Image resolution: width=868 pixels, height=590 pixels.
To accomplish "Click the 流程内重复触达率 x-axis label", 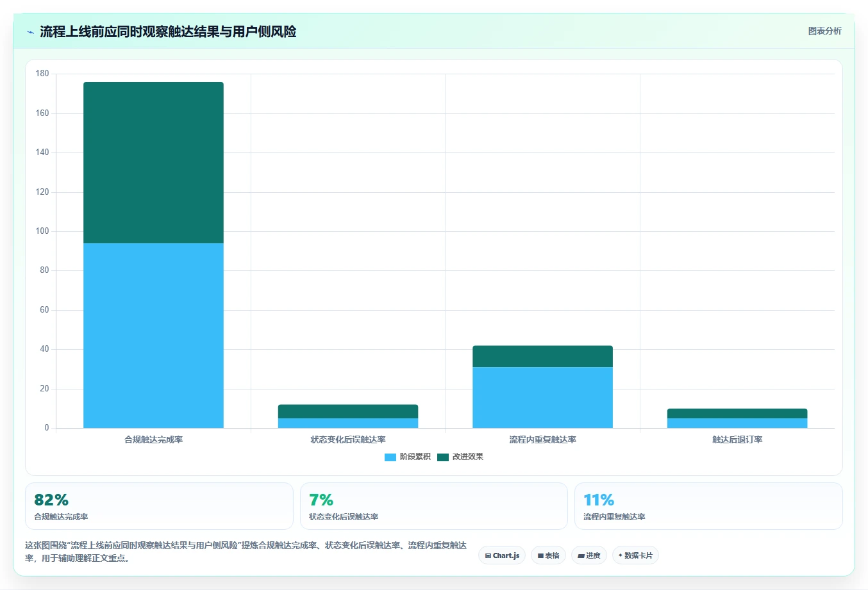I will tap(542, 439).
